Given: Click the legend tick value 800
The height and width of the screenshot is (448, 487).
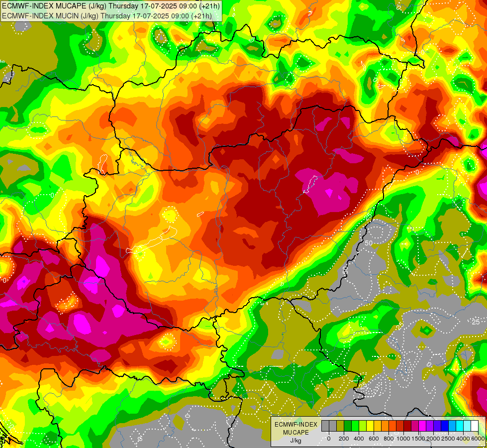Looking at the screenshot, I should pos(389,439).
